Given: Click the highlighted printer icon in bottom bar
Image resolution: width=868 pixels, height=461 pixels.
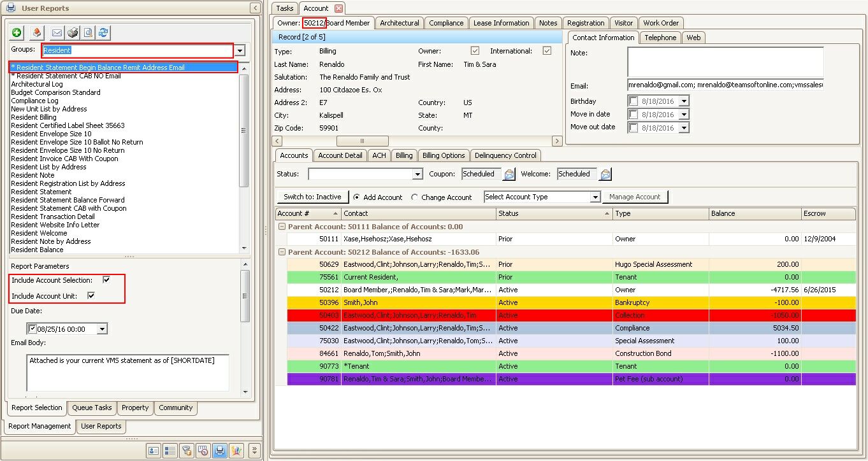Looking at the screenshot, I should pos(220,451).
